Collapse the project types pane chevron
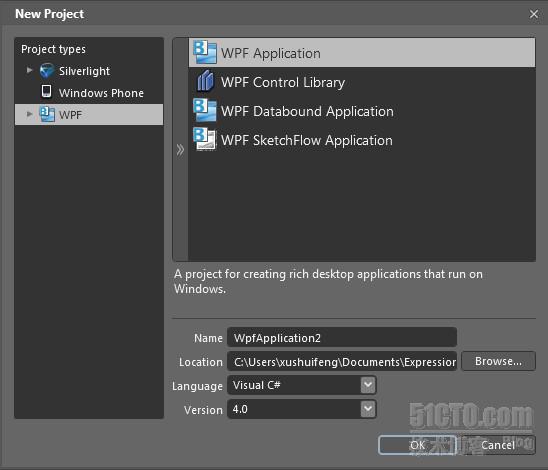 [x=180, y=150]
